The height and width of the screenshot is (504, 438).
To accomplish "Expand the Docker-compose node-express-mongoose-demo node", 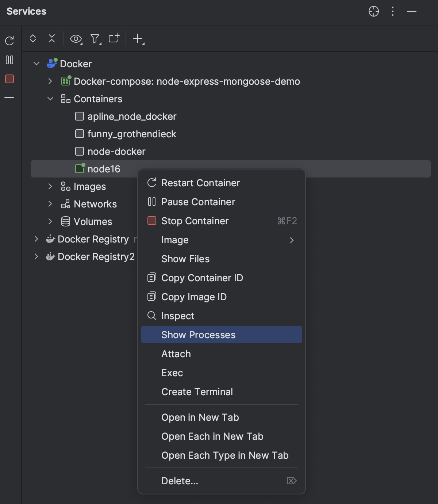I will coord(50,81).
